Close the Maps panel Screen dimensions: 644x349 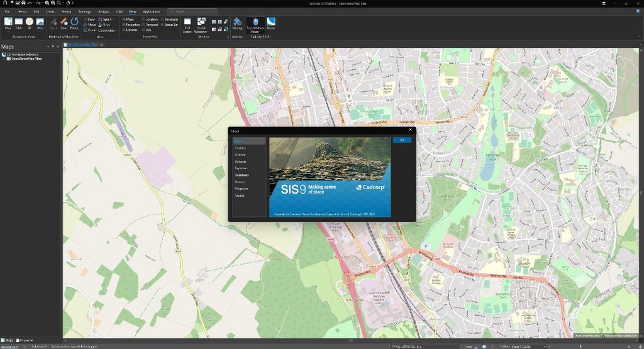pos(58,47)
